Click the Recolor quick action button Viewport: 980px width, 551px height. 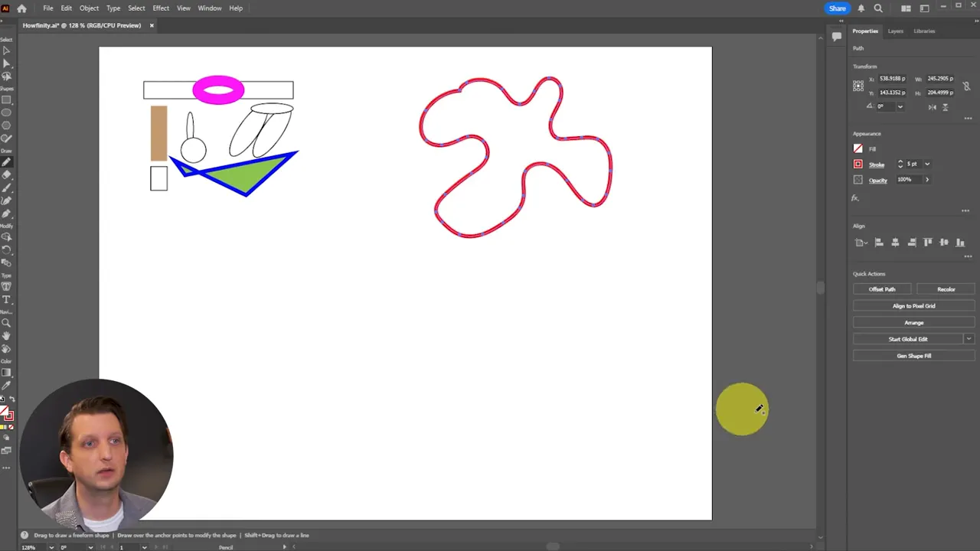(x=946, y=289)
